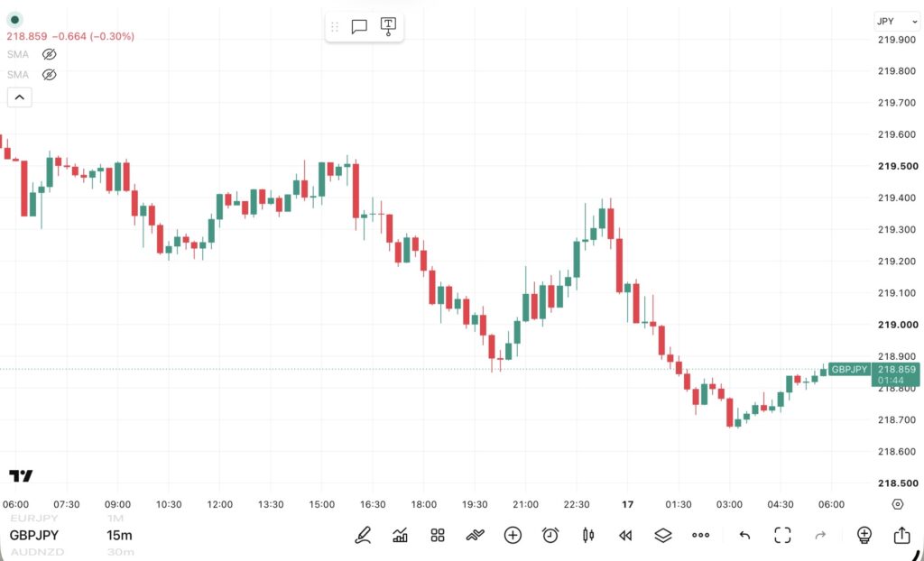Open the object tree layers icon

[663, 535]
